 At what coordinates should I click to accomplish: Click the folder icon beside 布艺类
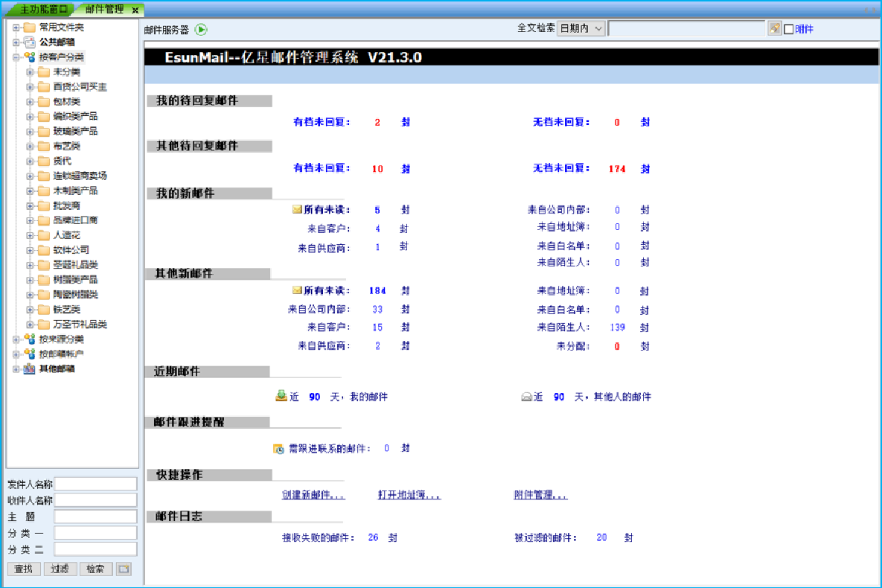tap(43, 147)
